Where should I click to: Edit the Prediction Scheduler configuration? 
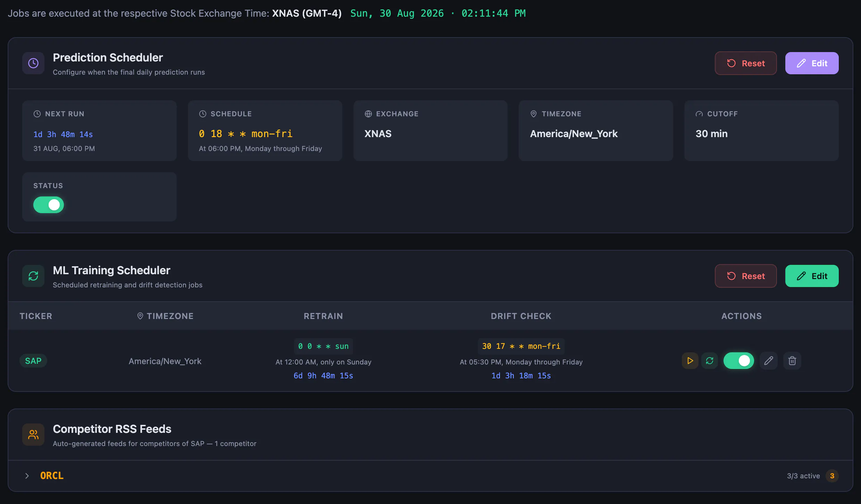pos(812,63)
